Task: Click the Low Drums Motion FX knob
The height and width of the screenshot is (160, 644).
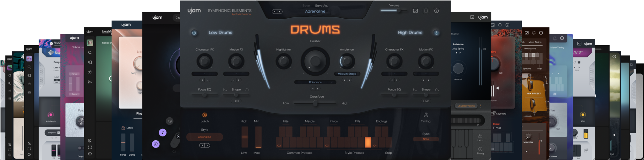Action: click(x=236, y=61)
